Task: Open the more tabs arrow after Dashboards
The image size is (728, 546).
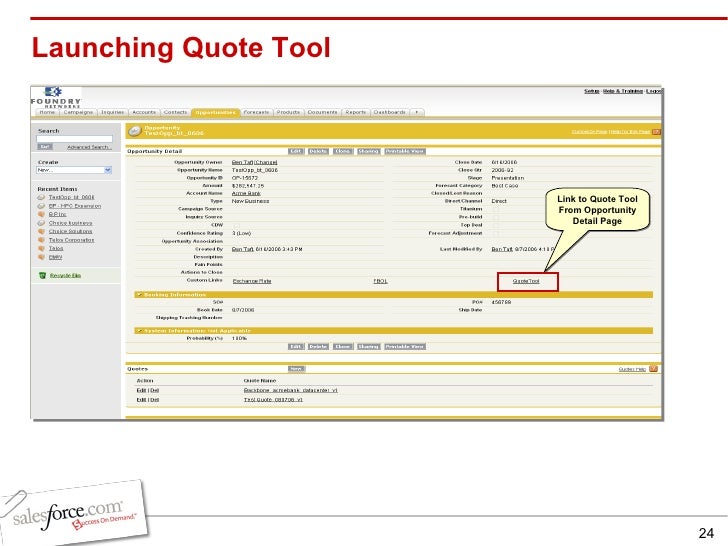Action: (x=417, y=112)
